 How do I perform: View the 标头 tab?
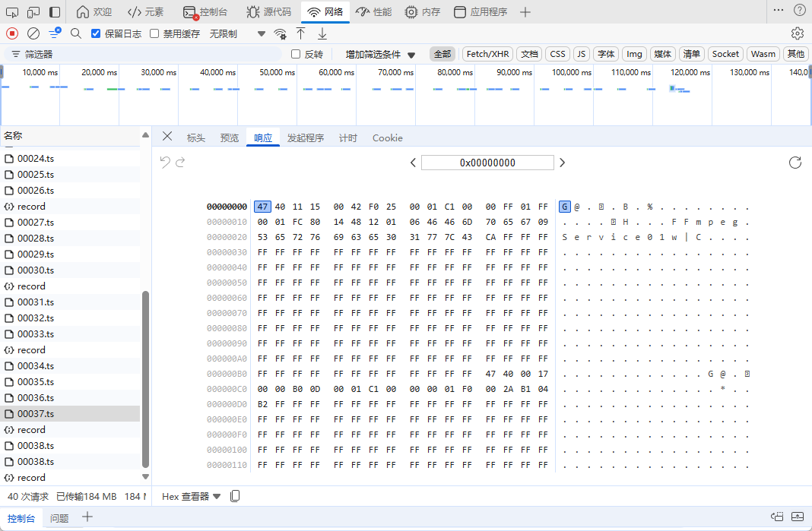point(196,137)
